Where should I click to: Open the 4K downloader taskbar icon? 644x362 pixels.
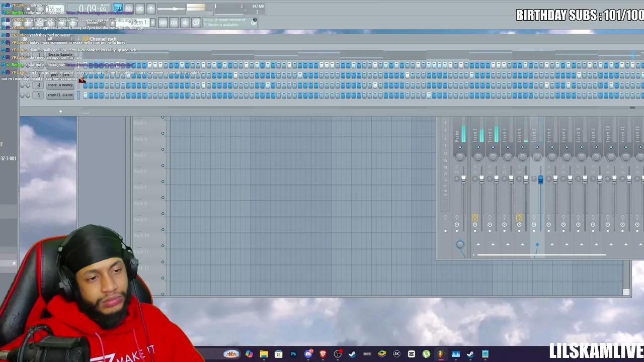pyautogui.click(x=396, y=354)
